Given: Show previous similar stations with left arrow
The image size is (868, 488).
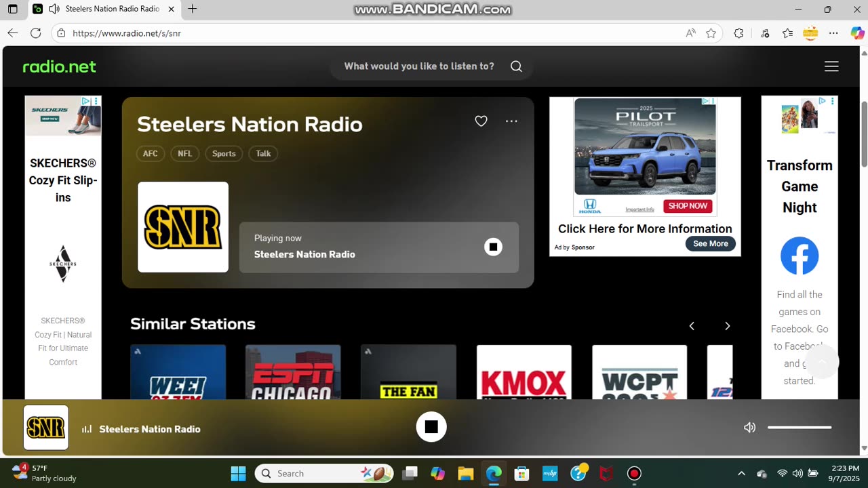Looking at the screenshot, I should (x=692, y=326).
